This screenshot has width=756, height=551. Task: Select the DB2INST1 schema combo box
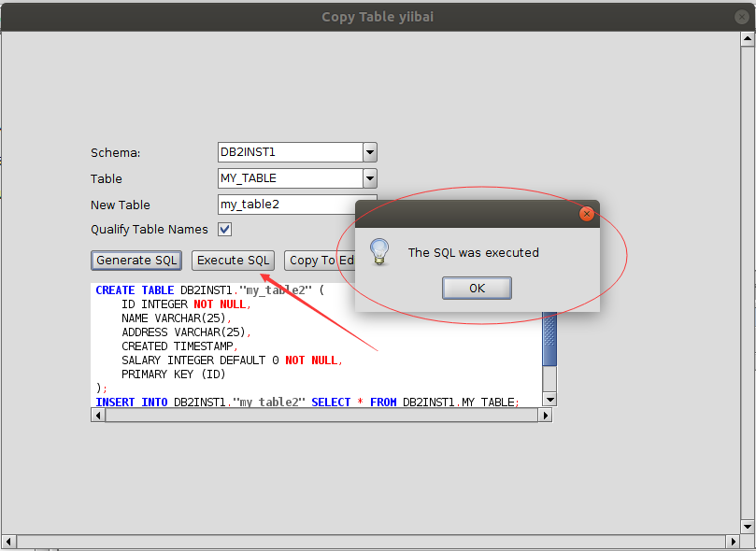click(x=289, y=152)
